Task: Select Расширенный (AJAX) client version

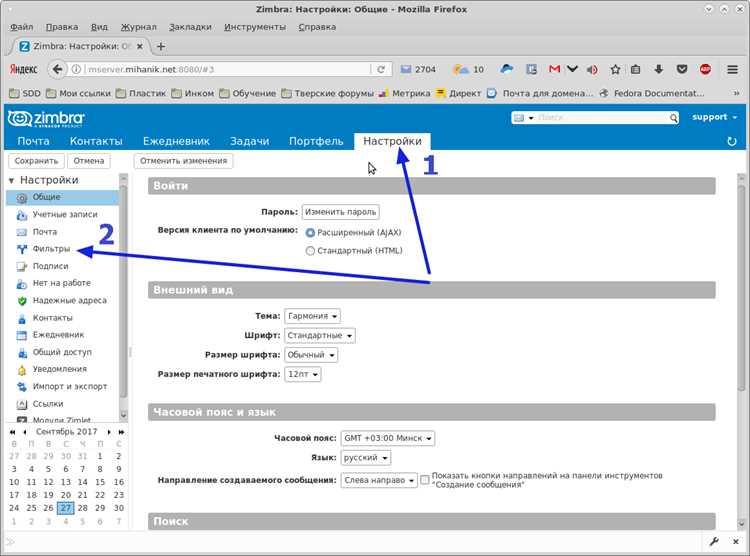Action: click(x=310, y=233)
